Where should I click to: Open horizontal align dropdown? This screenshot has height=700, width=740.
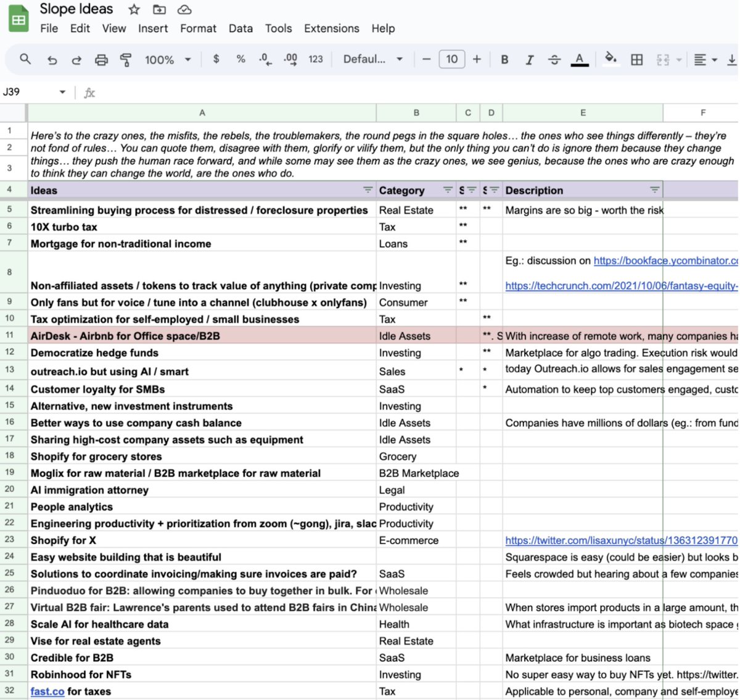point(705,60)
